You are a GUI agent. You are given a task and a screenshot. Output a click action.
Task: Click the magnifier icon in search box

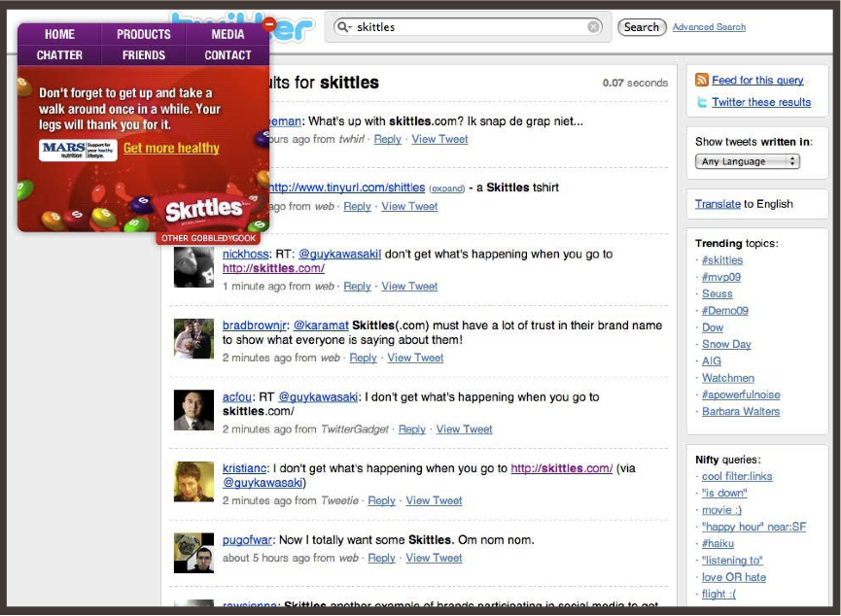[x=342, y=27]
